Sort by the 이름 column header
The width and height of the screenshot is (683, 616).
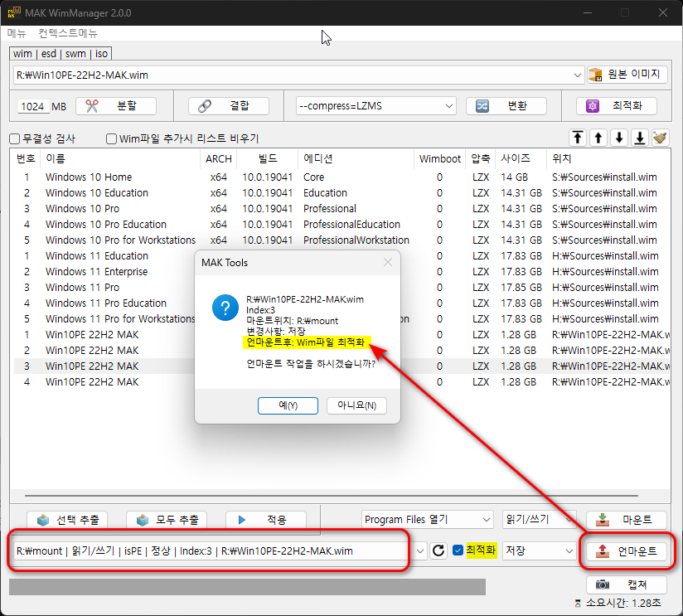tap(120, 158)
